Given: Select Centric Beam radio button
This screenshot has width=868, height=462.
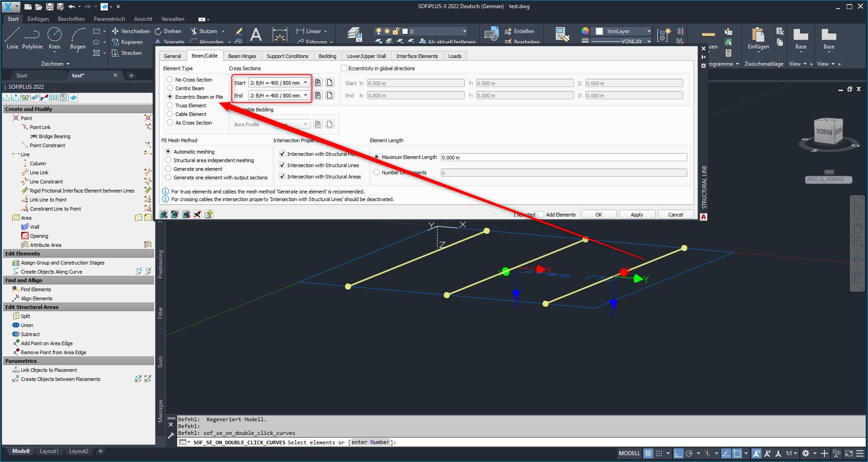Looking at the screenshot, I should click(170, 88).
